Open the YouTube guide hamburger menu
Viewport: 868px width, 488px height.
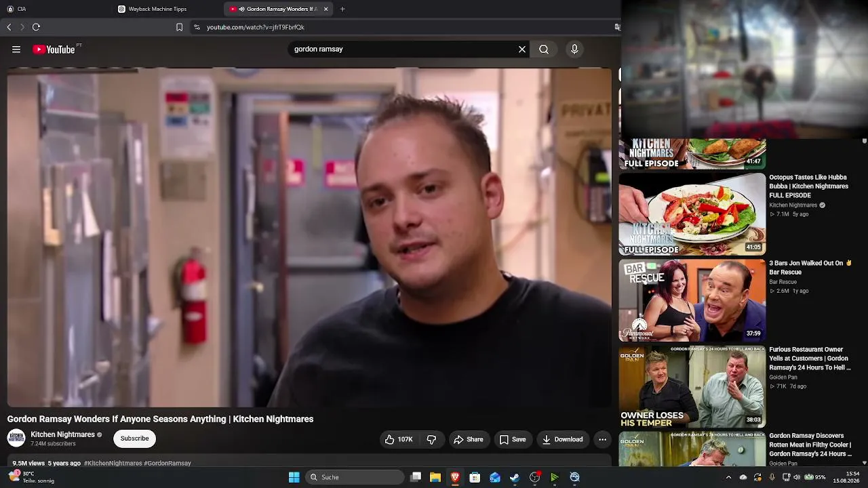click(x=16, y=49)
